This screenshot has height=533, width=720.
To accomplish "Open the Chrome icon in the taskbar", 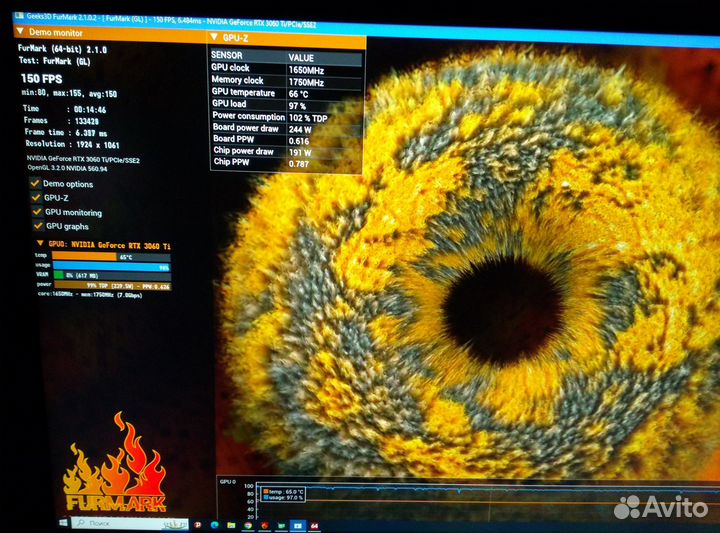I will click(x=246, y=524).
